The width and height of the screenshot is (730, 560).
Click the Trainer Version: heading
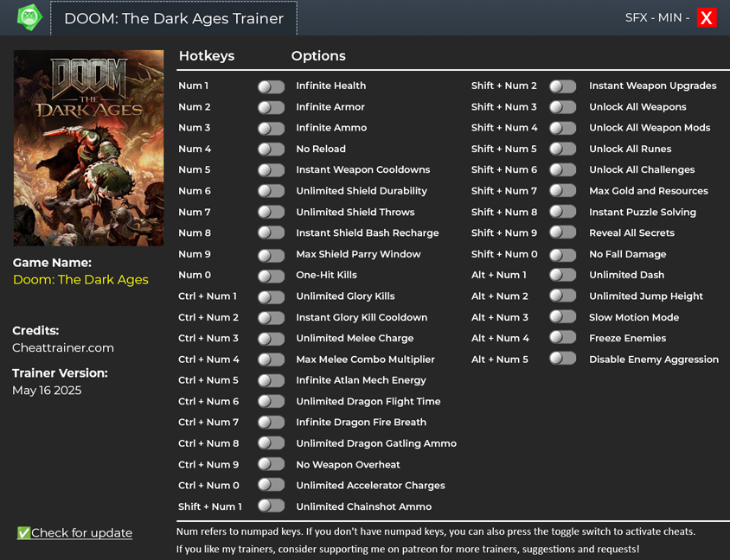pyautogui.click(x=60, y=373)
